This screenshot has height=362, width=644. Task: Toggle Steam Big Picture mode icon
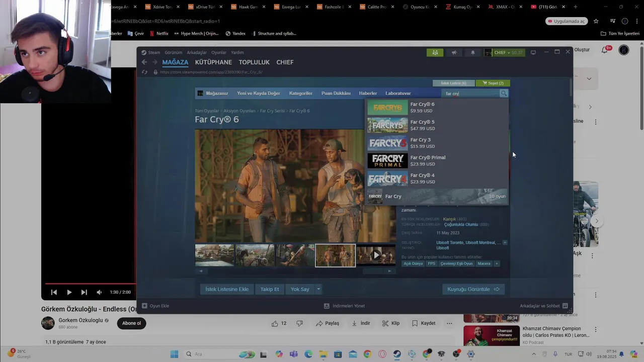point(533,52)
